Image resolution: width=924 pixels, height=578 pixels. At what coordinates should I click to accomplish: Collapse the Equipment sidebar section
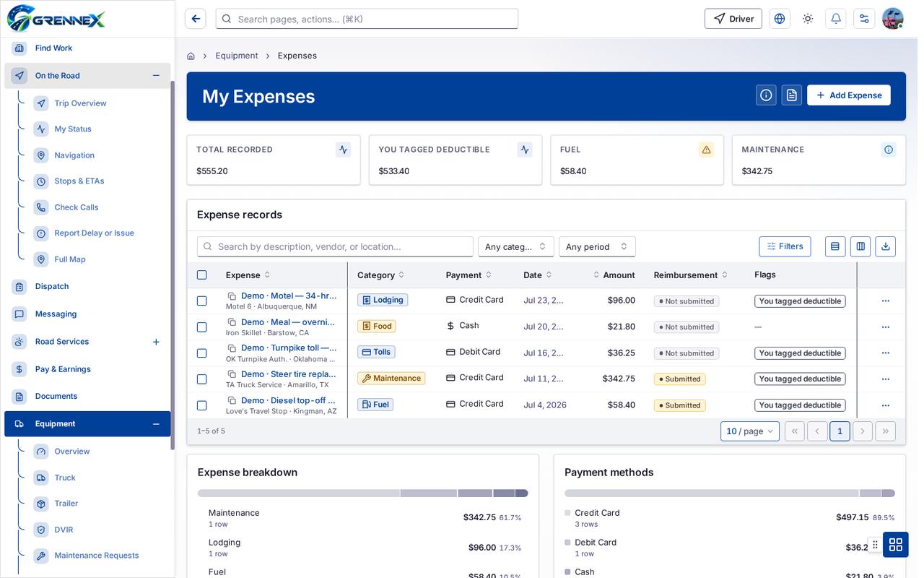click(x=156, y=424)
